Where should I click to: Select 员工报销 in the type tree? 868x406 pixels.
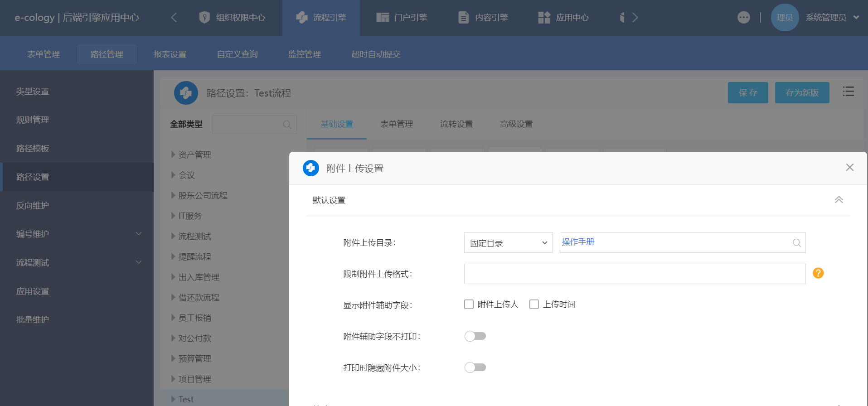coord(194,318)
